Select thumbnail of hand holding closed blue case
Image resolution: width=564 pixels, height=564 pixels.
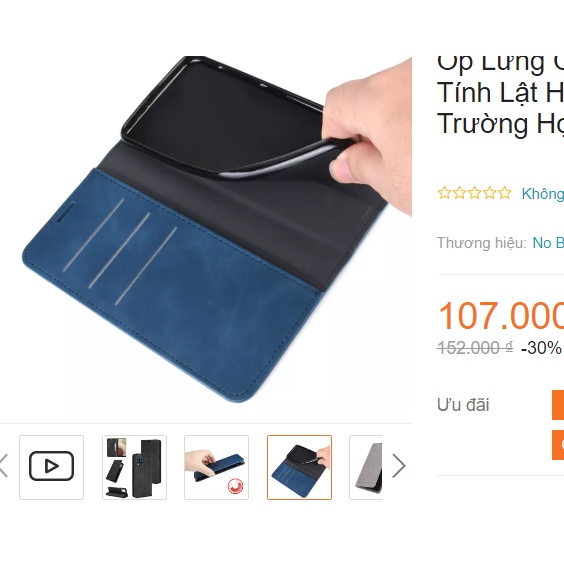[x=217, y=467]
